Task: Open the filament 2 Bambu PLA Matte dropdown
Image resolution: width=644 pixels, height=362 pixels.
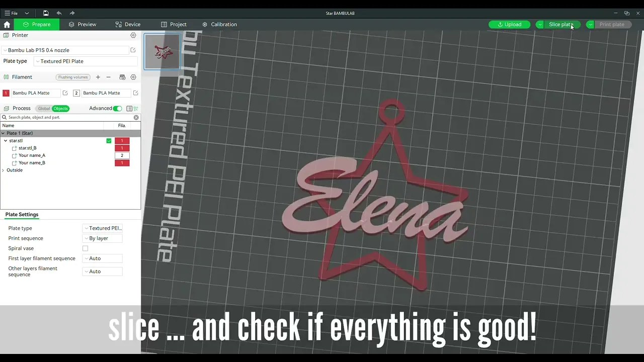Action: (x=106, y=93)
